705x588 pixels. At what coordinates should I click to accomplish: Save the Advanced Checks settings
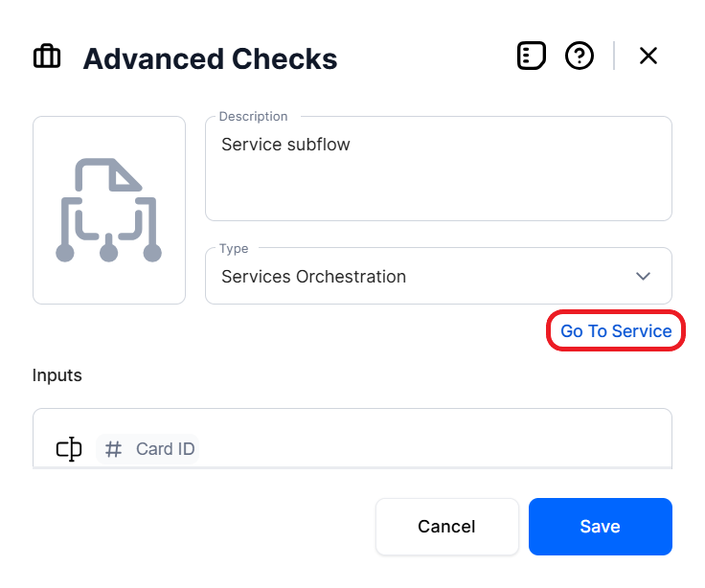[x=600, y=527]
